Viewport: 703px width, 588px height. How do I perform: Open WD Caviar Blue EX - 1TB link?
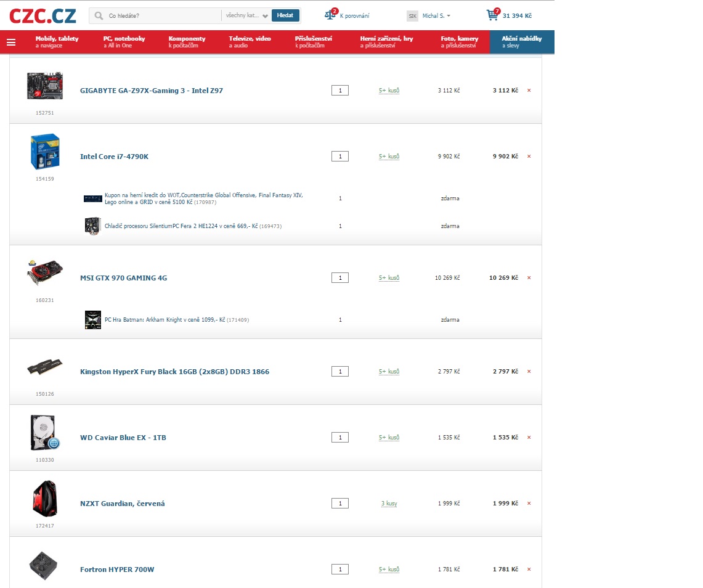point(123,438)
